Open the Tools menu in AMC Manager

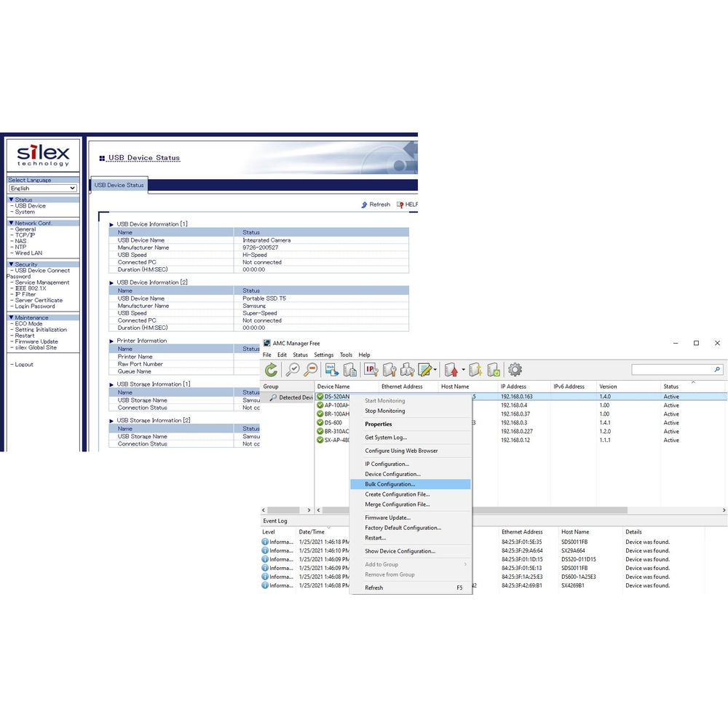[346, 355]
